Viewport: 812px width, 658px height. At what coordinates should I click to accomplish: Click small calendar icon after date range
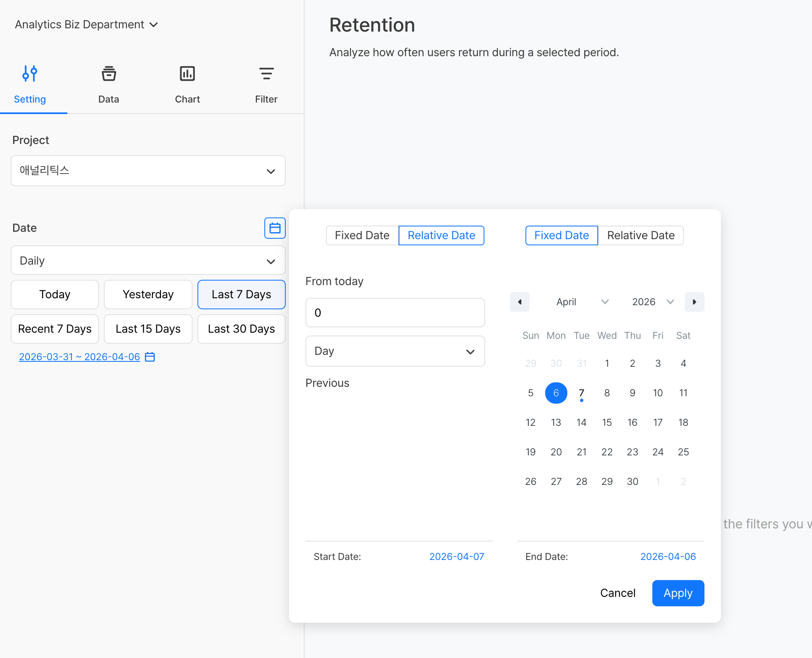click(x=150, y=357)
